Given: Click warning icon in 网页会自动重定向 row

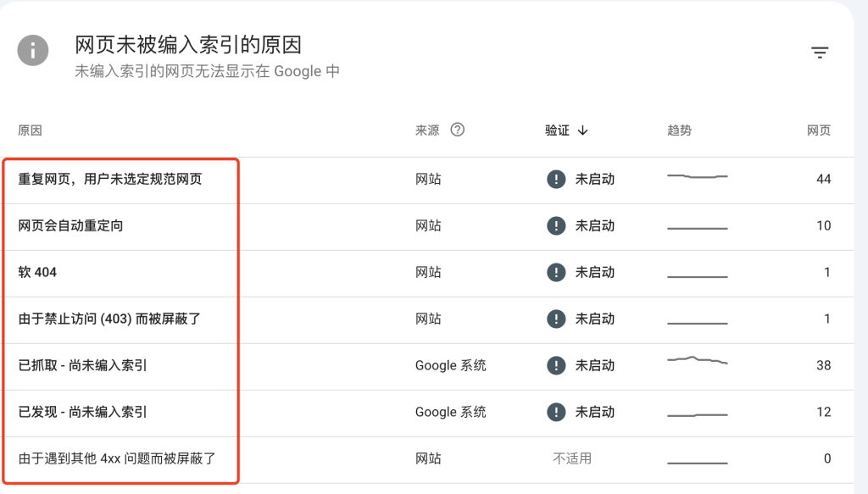Looking at the screenshot, I should [556, 225].
